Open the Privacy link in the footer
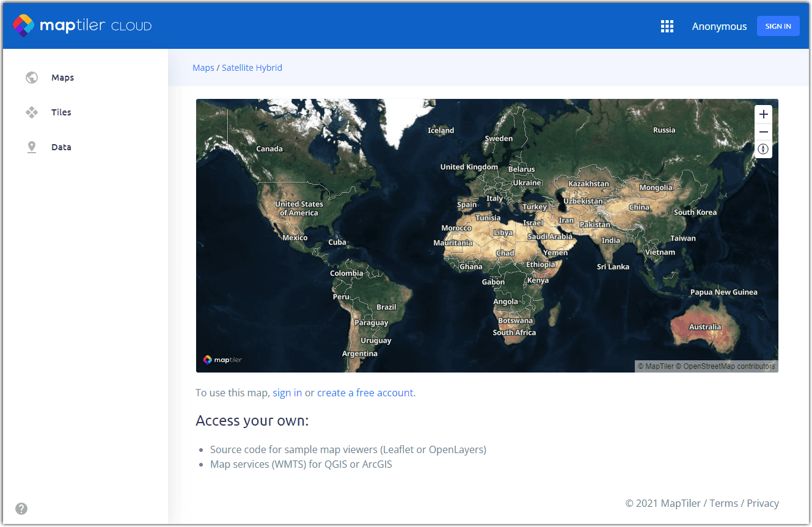The image size is (812, 527). click(x=763, y=503)
